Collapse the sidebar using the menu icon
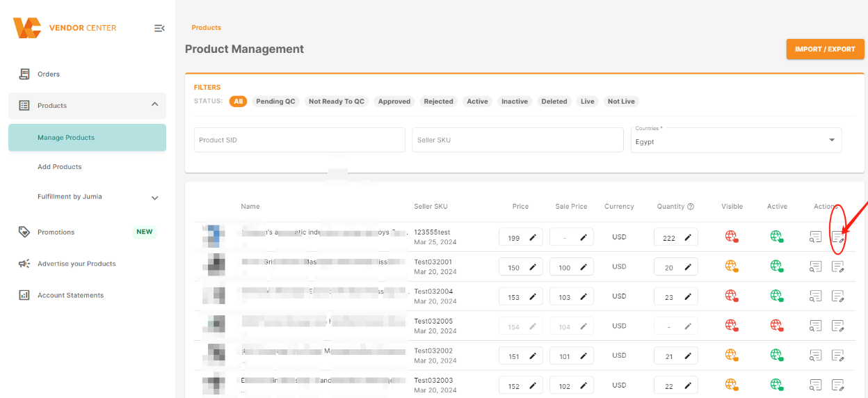The height and width of the screenshot is (398, 868). coord(159,28)
